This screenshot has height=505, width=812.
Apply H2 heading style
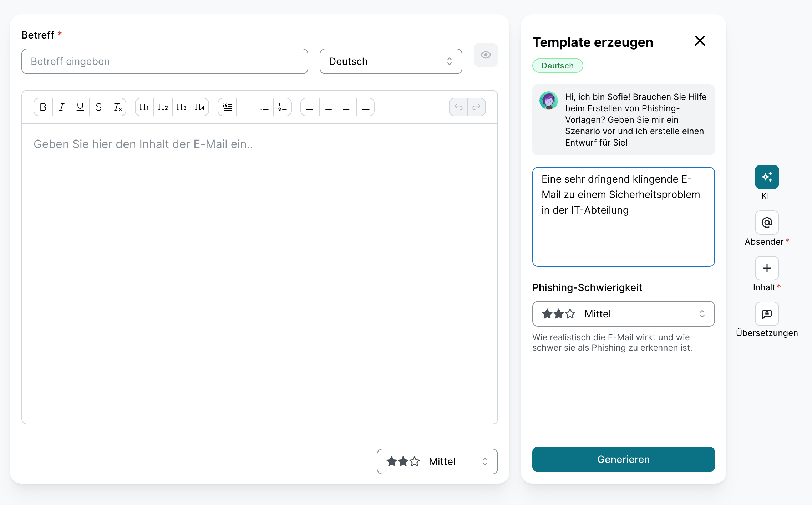tap(163, 107)
